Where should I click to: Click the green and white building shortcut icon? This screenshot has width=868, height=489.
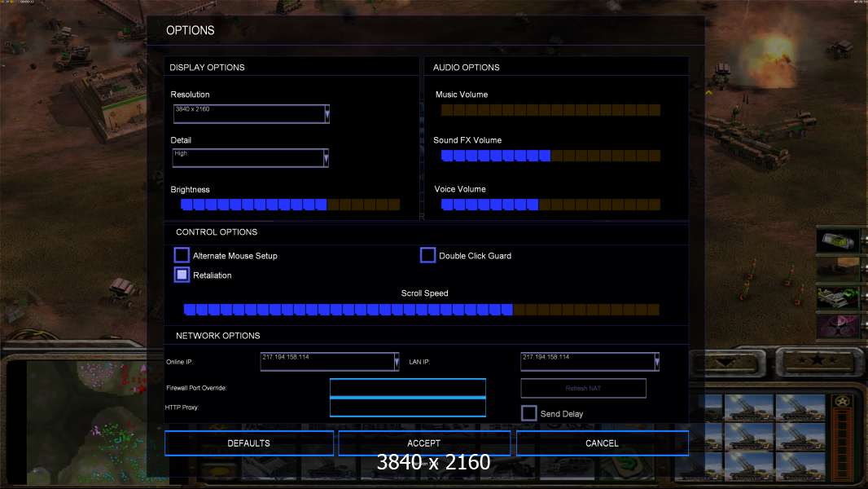pos(838,297)
